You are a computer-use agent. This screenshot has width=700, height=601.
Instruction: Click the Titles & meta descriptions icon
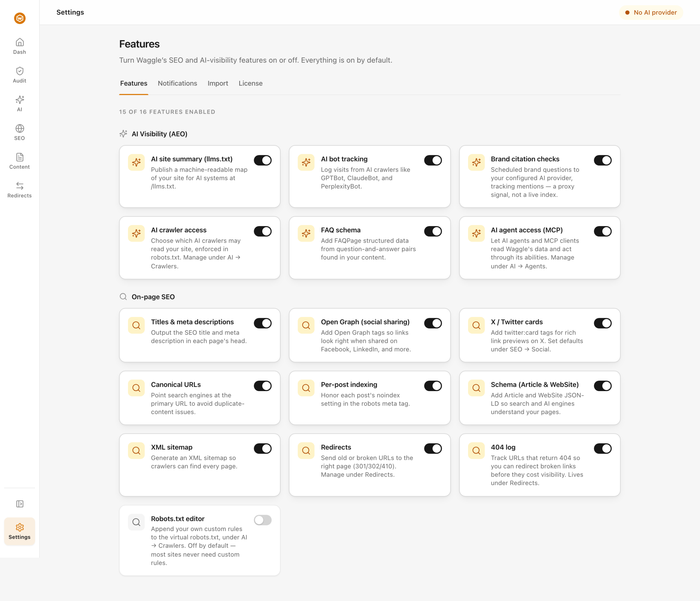[136, 325]
